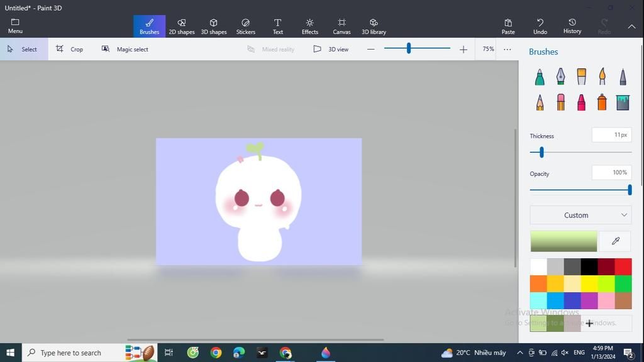Screen dimensions: 644x362
Task: Open the 3D library
Action: tap(374, 26)
